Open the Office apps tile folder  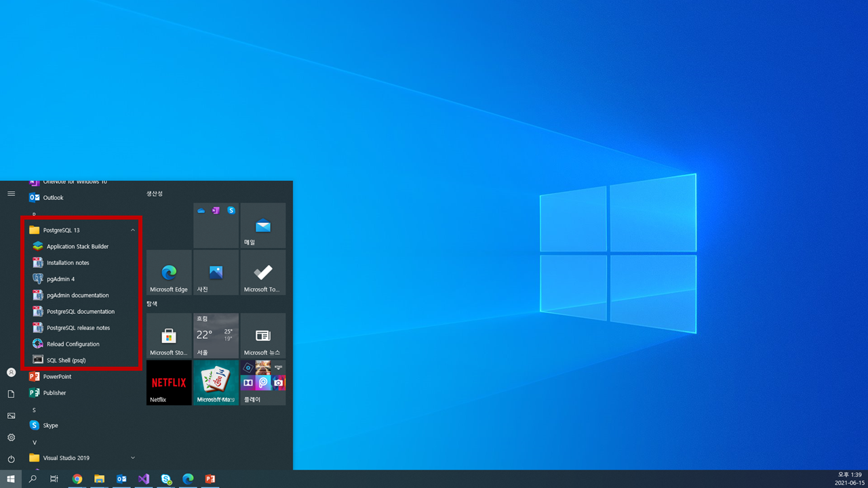click(216, 225)
